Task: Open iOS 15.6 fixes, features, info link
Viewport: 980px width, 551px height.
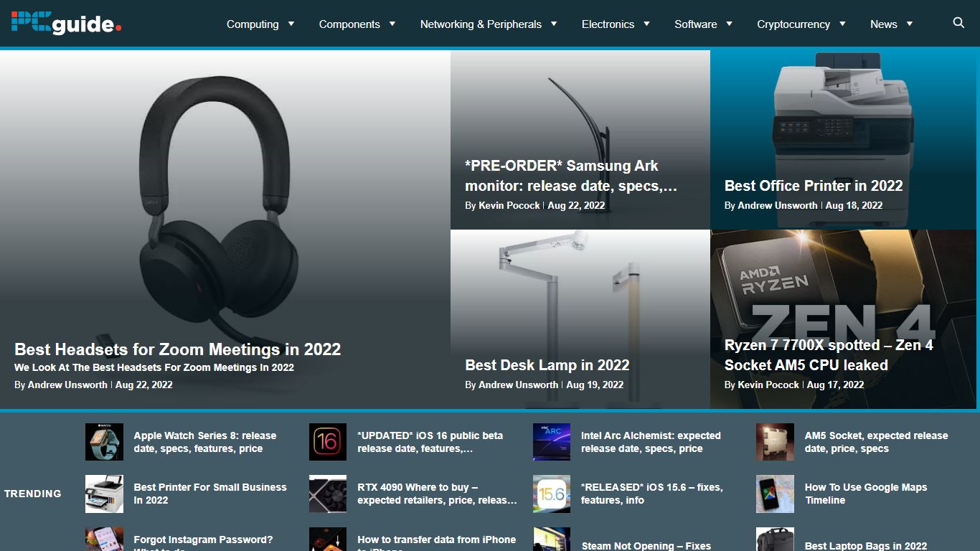Action: 652,494
